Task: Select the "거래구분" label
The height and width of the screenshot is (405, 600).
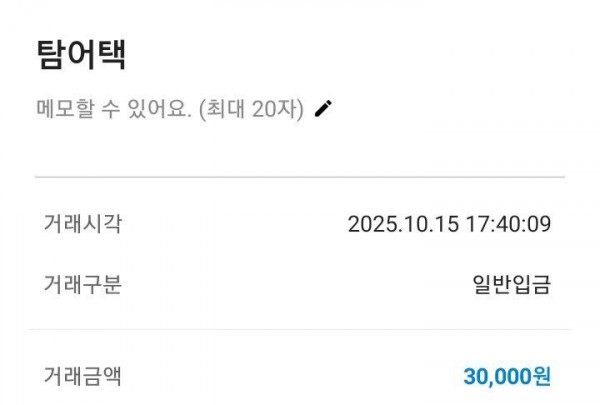Action: click(x=82, y=285)
